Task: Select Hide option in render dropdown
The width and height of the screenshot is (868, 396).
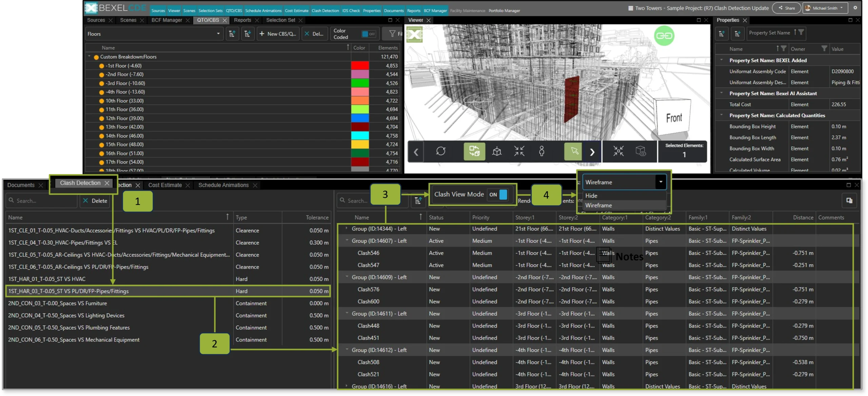Action: pos(624,196)
